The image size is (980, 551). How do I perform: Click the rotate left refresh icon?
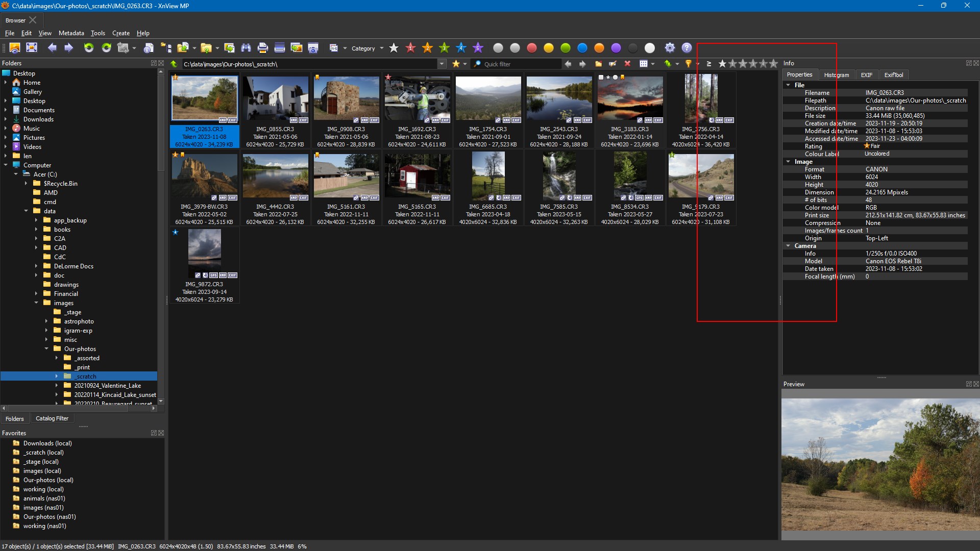89,48
